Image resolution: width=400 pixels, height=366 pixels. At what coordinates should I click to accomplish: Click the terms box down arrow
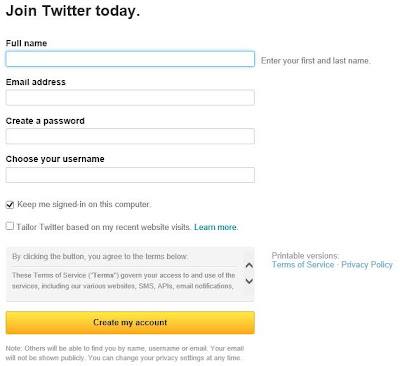249,281
